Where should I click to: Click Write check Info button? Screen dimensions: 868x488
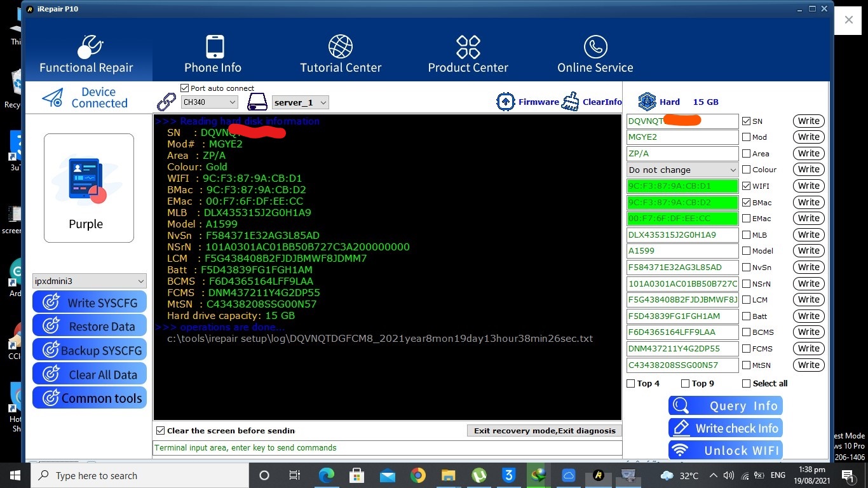click(x=726, y=428)
